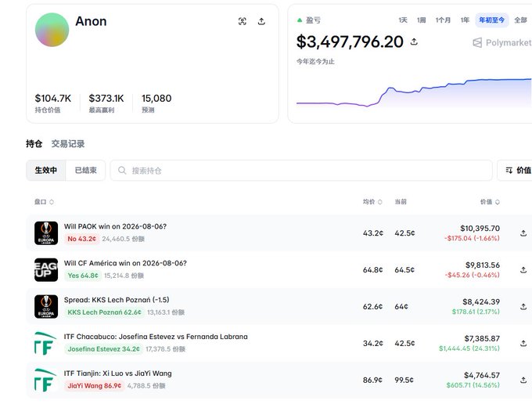The image size is (532, 404).
Task: Click the profit chart line
Action: (x=414, y=92)
